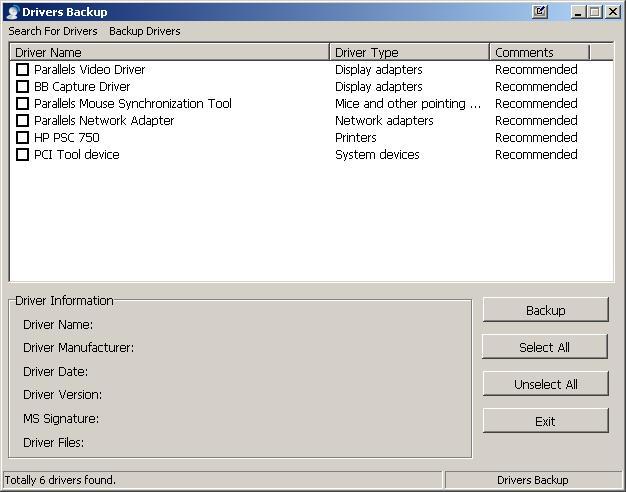Click the Totally 6 drivers found status text
626x492 pixels.
60,480
